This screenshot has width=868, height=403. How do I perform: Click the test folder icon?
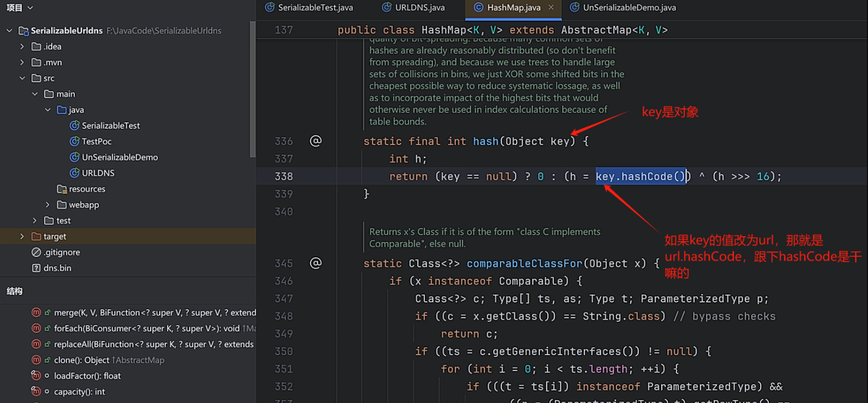49,221
